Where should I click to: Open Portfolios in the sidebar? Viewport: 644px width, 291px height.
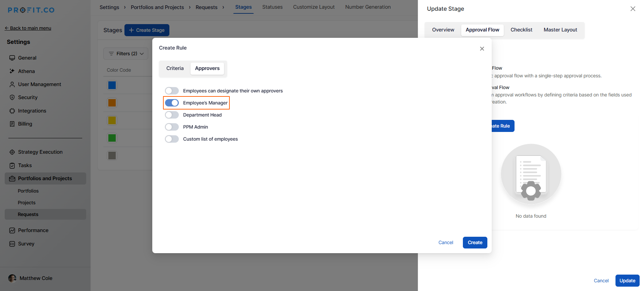(x=28, y=191)
